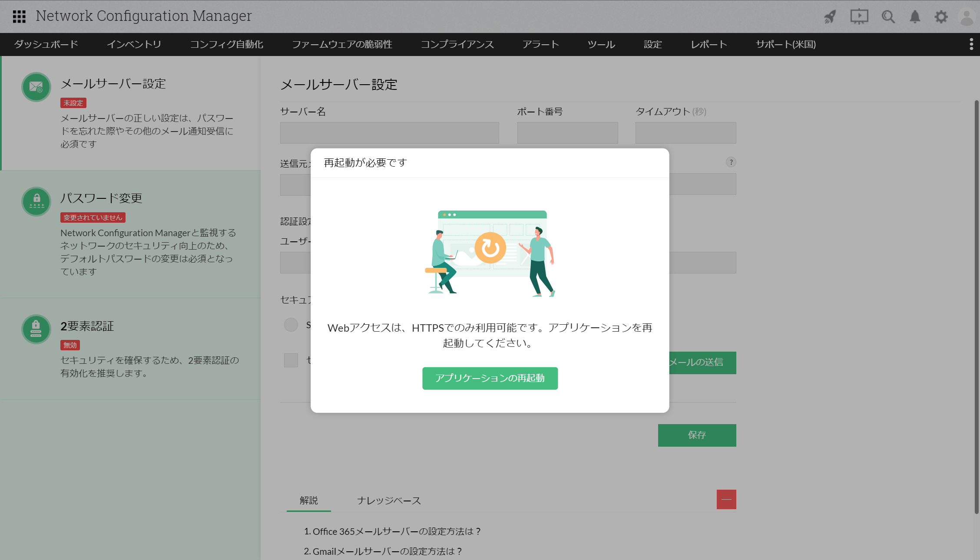Screen dimensions: 980x560
Task: Open the settings gear icon
Action: click(941, 17)
